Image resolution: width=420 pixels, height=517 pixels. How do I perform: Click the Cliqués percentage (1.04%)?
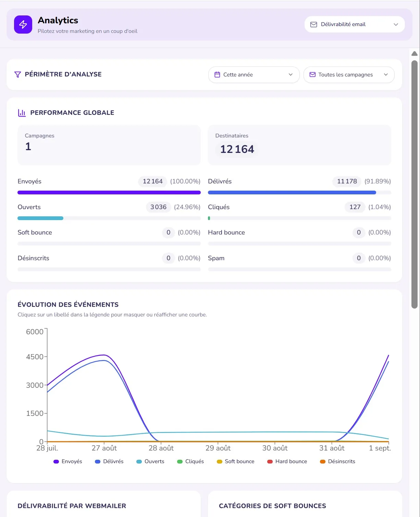380,207
